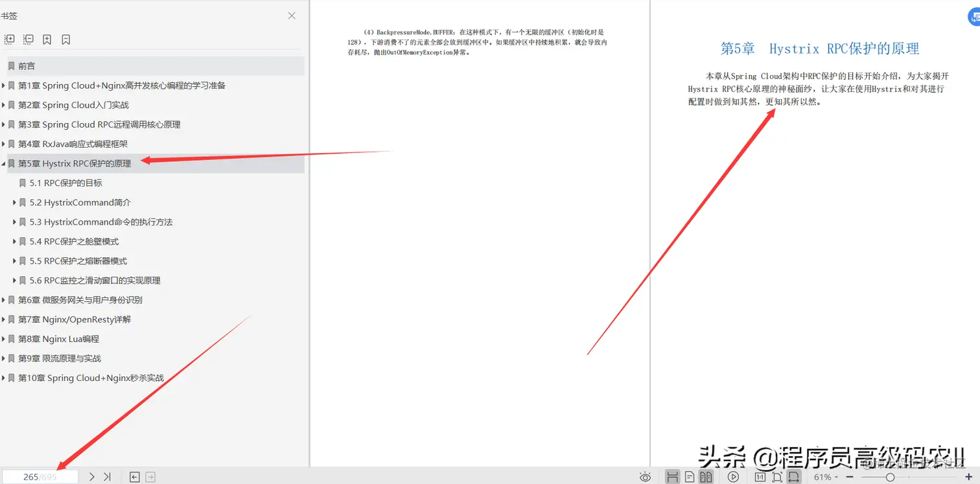Open bookmark 5.1 RPC保护的目标
980x484 pixels.
pyautogui.click(x=65, y=183)
